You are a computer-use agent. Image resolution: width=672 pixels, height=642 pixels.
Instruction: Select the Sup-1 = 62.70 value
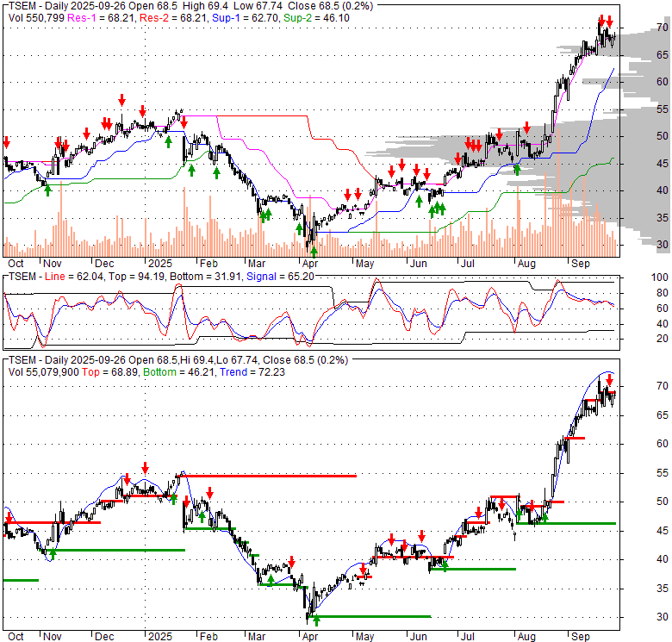pos(246,18)
